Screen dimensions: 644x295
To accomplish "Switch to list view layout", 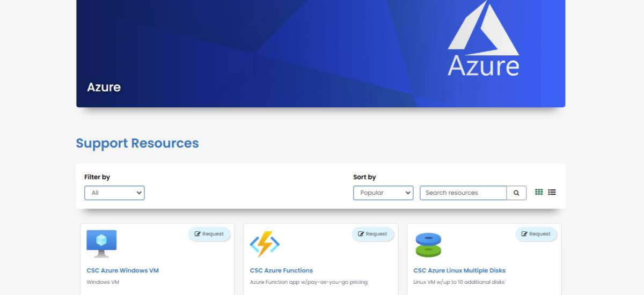I will (552, 192).
